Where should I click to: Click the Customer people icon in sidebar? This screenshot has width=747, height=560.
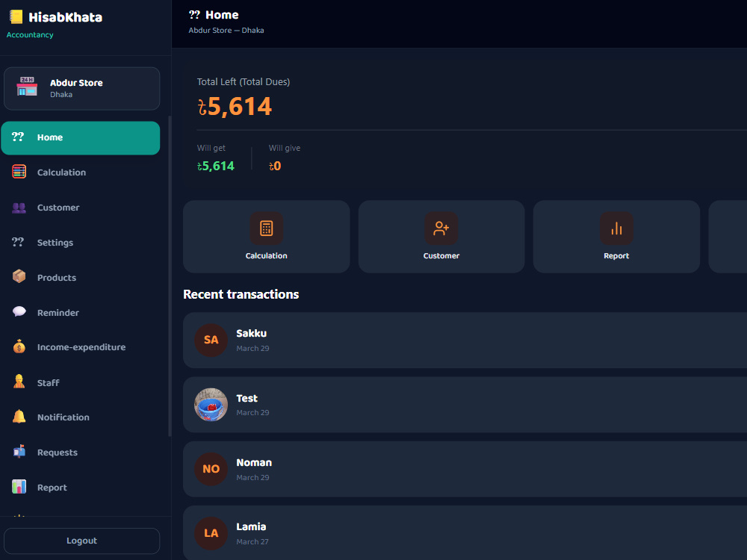point(19,208)
